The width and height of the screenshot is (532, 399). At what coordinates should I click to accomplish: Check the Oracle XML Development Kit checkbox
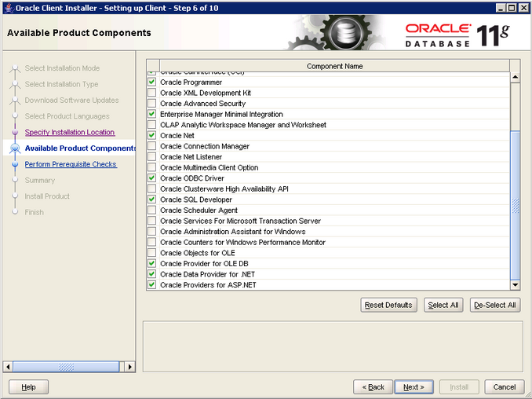click(151, 93)
